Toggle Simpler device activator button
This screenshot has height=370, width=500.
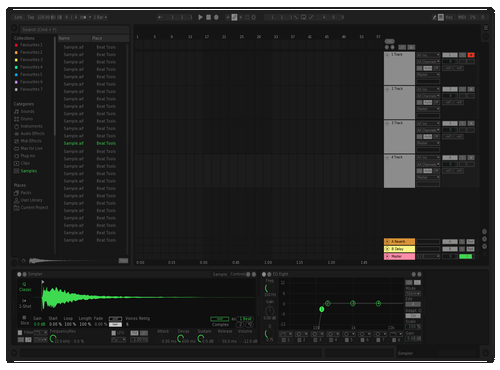[x=19, y=274]
